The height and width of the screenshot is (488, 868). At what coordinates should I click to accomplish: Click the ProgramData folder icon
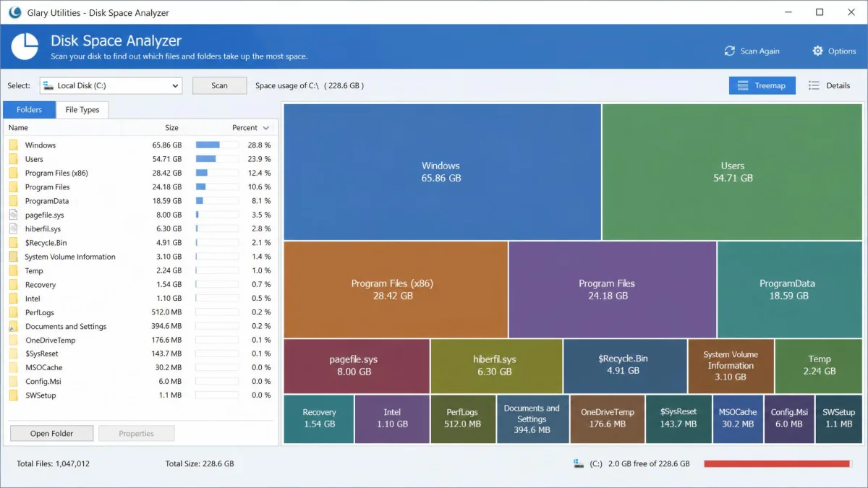(x=14, y=201)
